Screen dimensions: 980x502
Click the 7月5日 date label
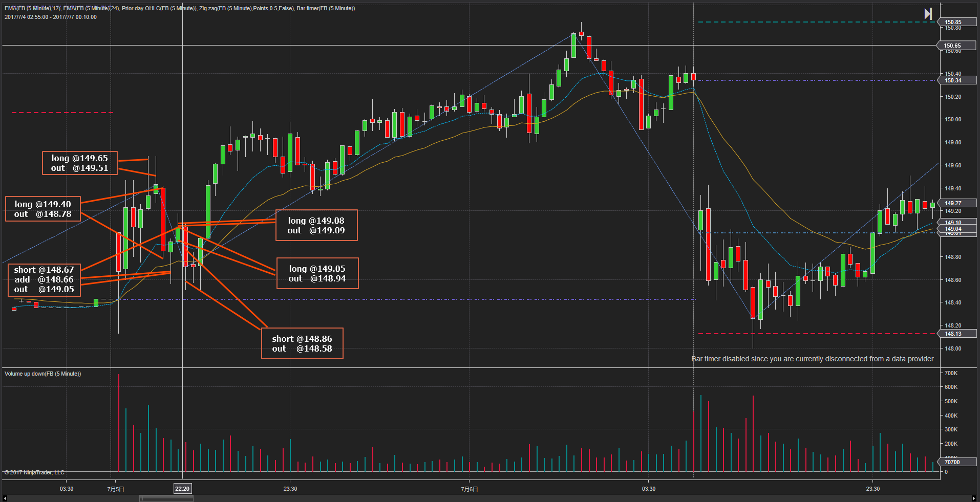tap(116, 489)
